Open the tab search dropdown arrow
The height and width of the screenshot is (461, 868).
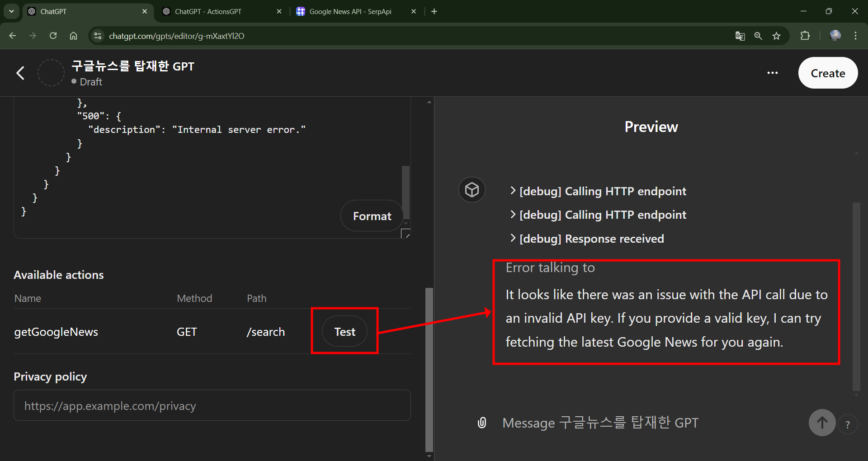point(11,11)
